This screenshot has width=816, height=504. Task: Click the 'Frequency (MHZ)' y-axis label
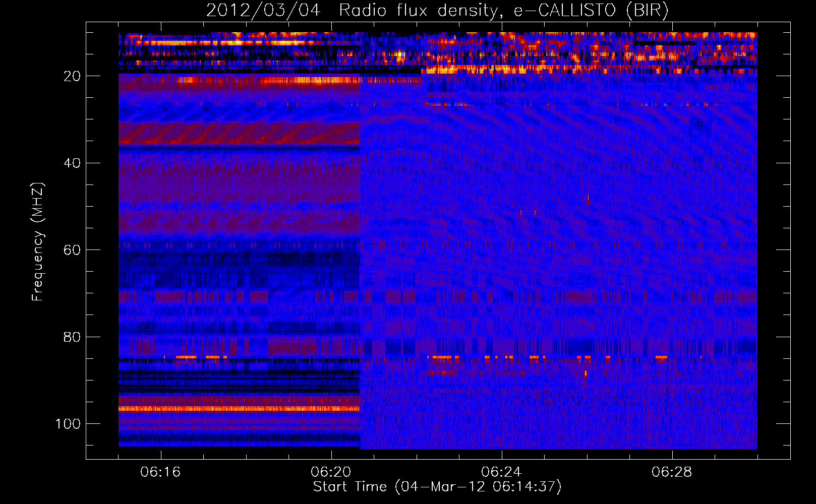pos(38,241)
